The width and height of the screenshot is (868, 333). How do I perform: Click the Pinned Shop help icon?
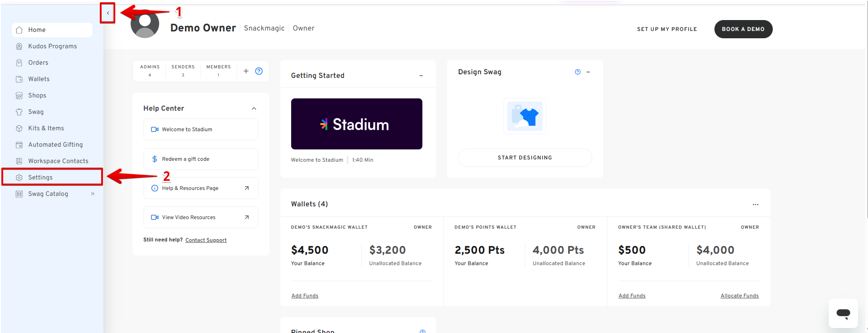tap(422, 331)
